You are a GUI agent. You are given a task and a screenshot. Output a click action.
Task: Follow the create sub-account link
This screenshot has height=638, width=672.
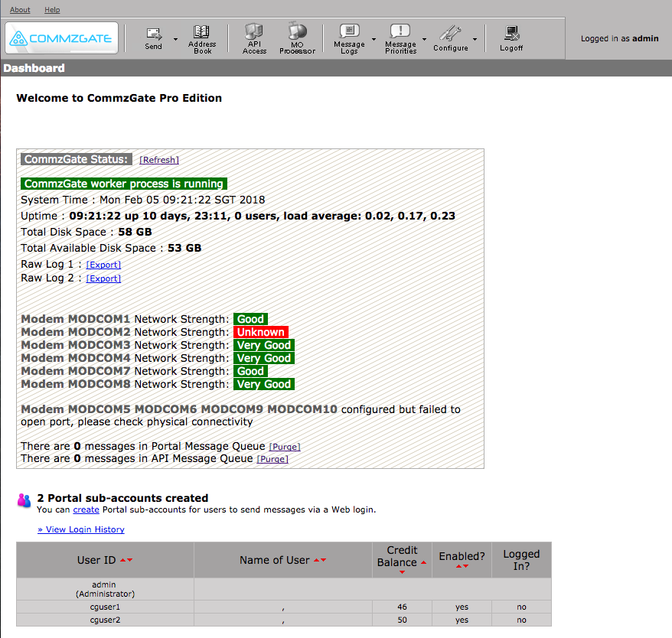click(x=86, y=509)
